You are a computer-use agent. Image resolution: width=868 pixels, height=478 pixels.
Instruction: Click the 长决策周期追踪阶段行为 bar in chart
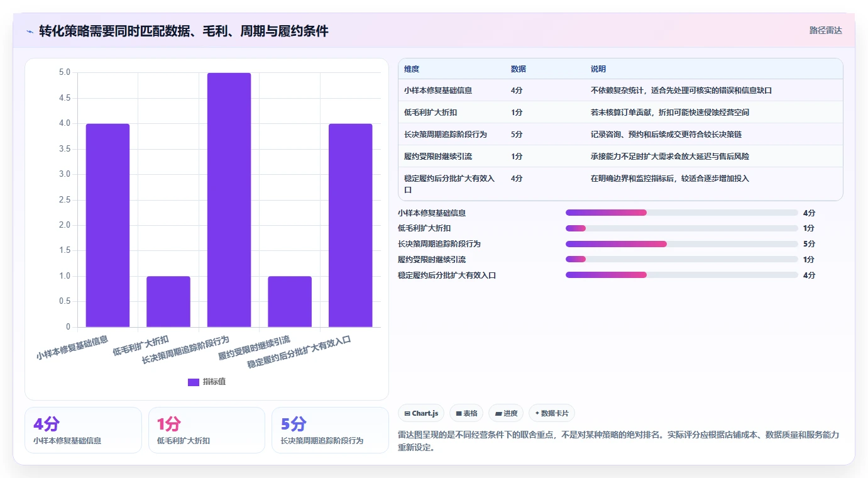[229, 200]
